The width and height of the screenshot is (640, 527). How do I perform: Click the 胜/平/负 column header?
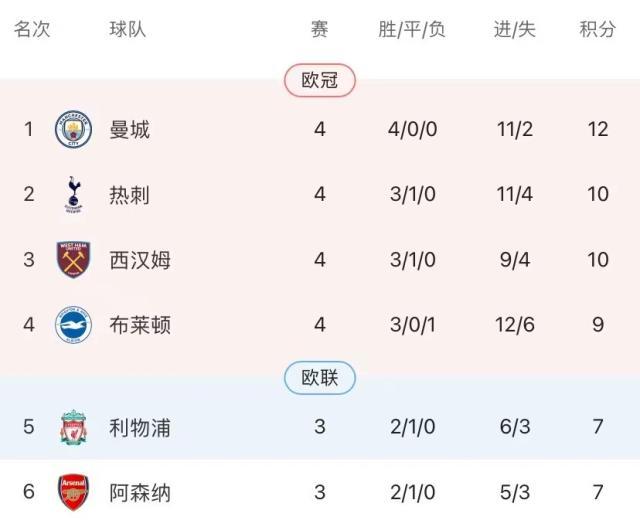pyautogui.click(x=412, y=29)
